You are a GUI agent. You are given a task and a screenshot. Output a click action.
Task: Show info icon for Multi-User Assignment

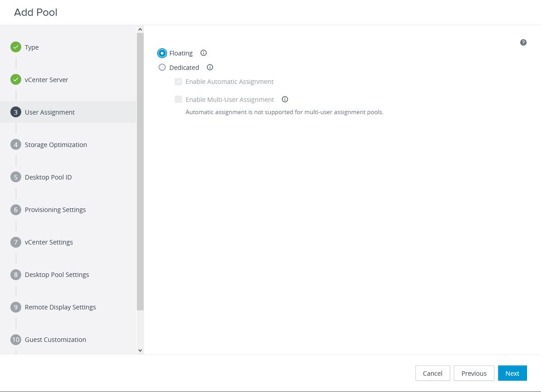point(284,99)
